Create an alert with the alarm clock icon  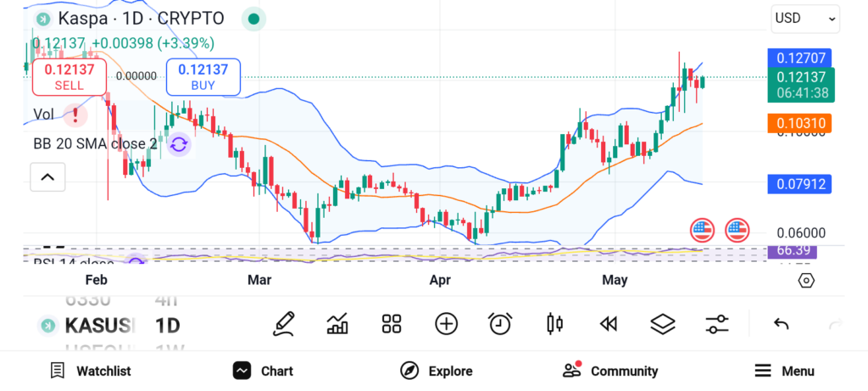click(x=500, y=323)
